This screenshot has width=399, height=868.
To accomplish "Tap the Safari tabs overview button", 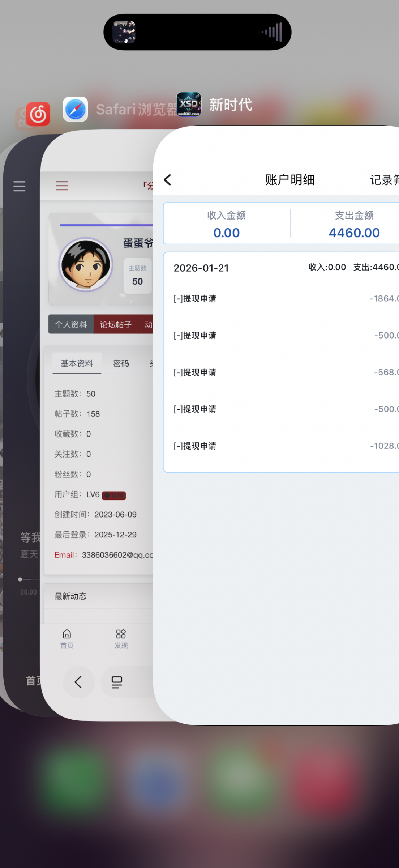I will pyautogui.click(x=116, y=682).
